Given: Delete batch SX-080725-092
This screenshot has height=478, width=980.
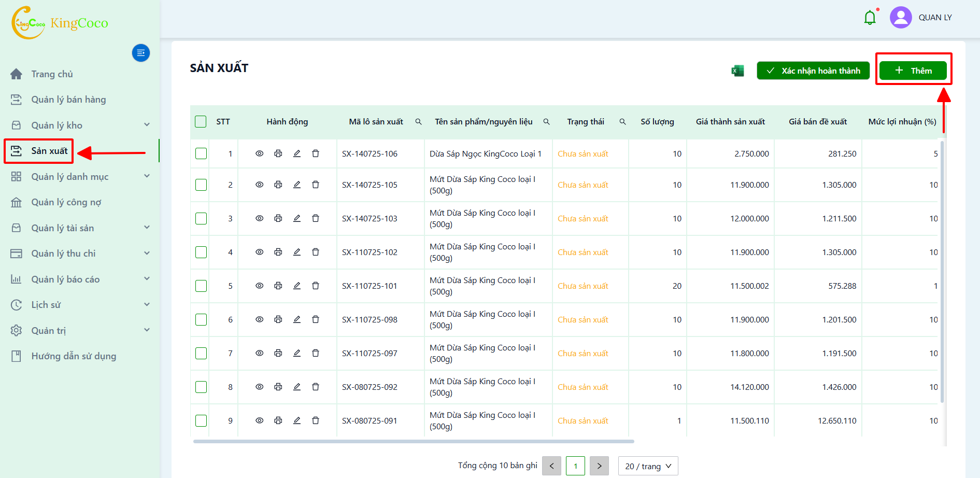Looking at the screenshot, I should 316,387.
